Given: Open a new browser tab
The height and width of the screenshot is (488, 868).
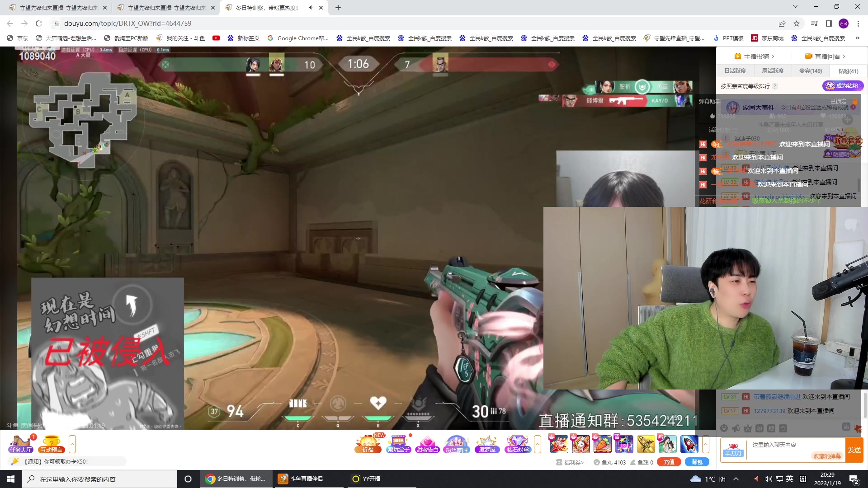Looking at the screenshot, I should [x=338, y=8].
